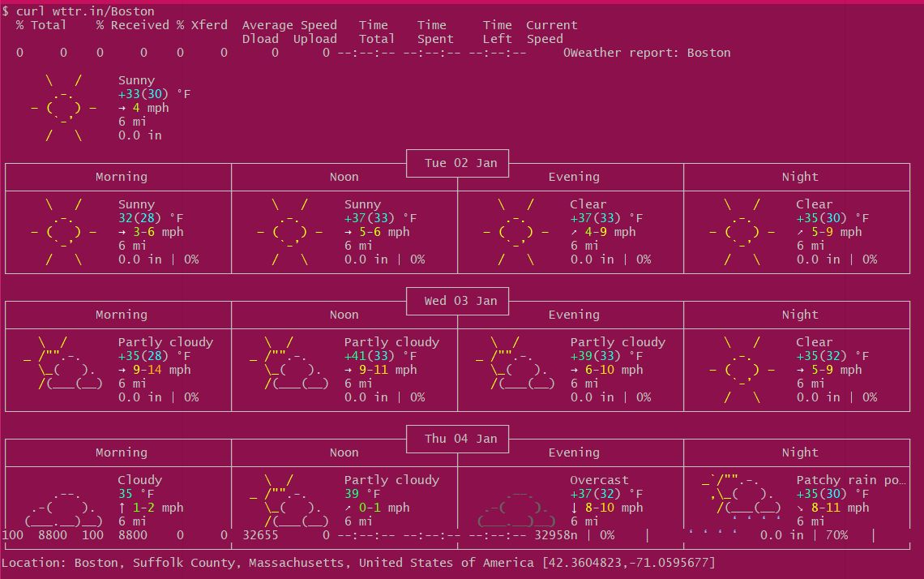Click the Weather report: Boston title
Viewport: 924px width, 579px height.
coord(650,53)
